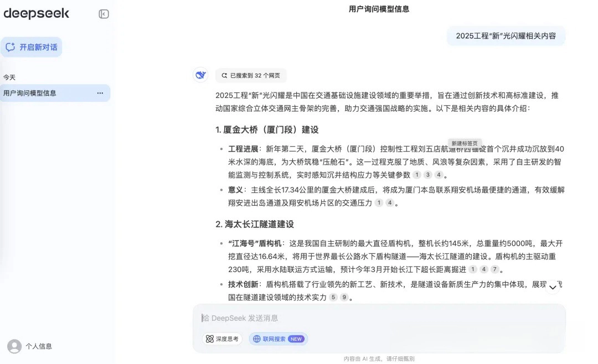Open citation 7 in the 江海号 bullet
The image size is (598, 364).
[x=494, y=269]
